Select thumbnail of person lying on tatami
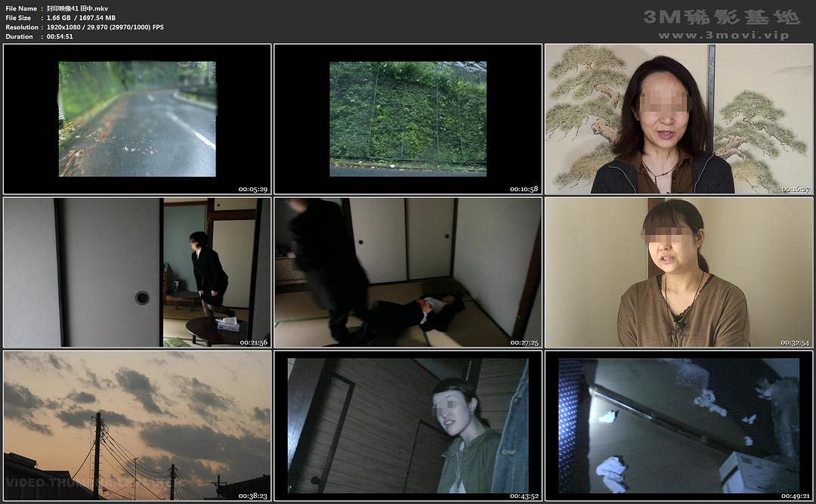 point(407,272)
